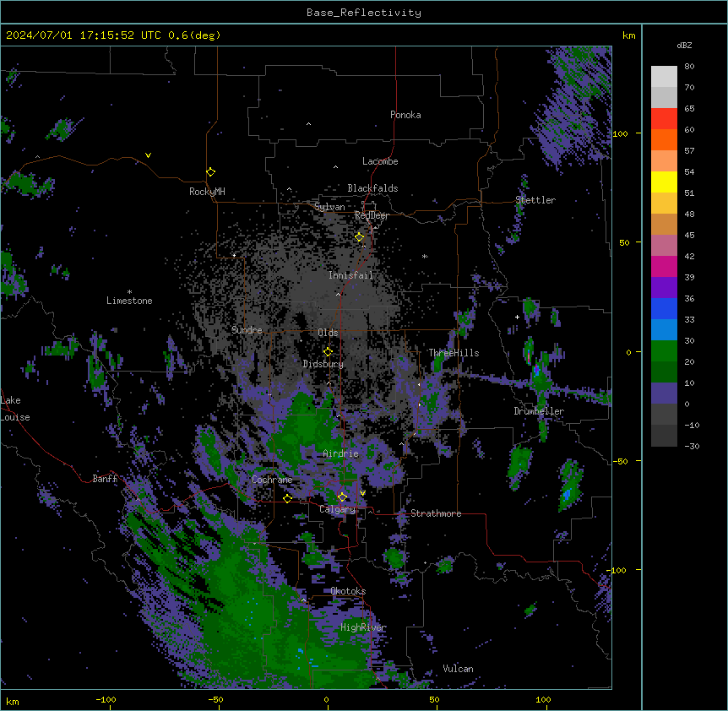Click the Ponoka city label
This screenshot has height=711, width=728.
coord(405,115)
